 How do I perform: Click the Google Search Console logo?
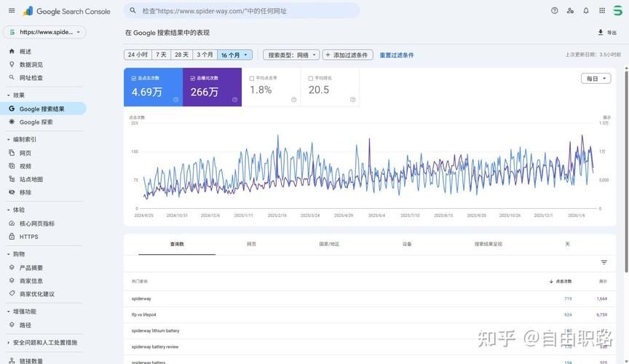tap(67, 11)
